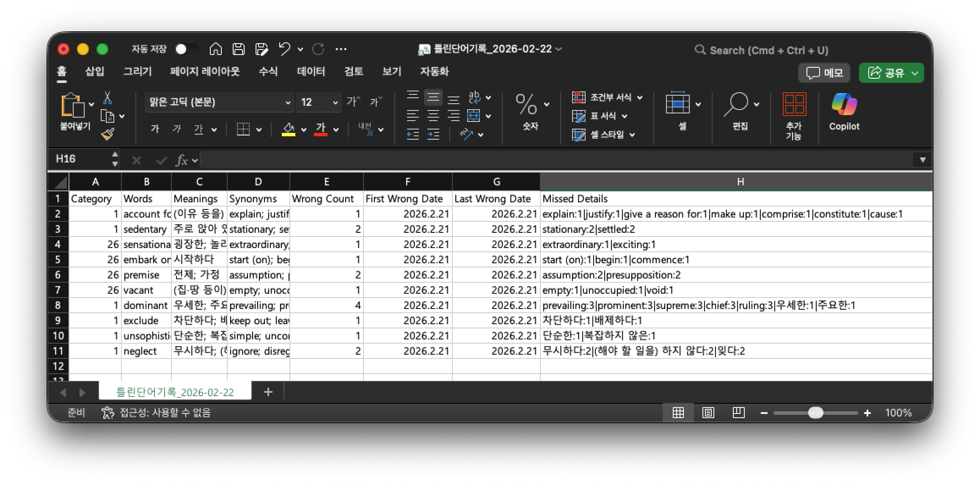Viewport: 980px width, 485px height.
Task: Open the Insert ribbon tab
Action: pos(95,71)
